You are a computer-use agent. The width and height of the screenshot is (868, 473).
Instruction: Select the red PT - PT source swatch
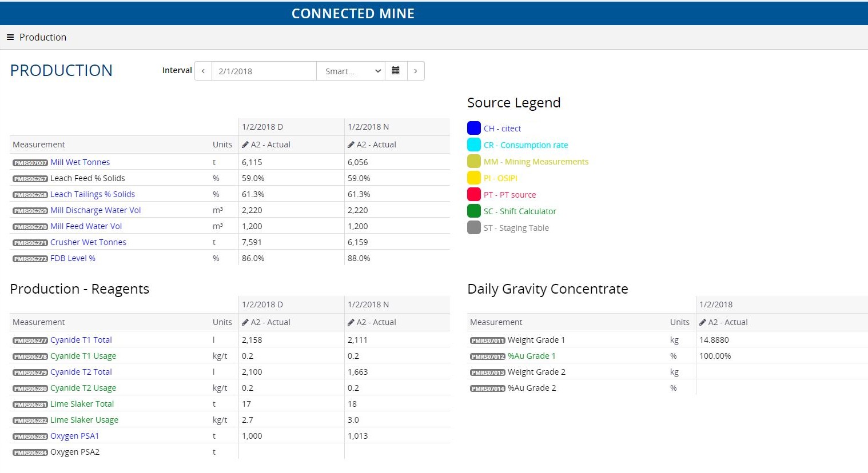pos(474,194)
